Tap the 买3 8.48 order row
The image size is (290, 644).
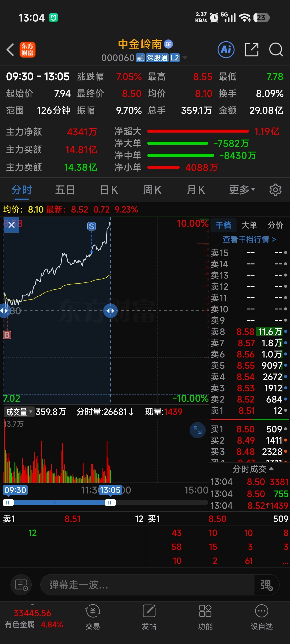pyautogui.click(x=249, y=452)
